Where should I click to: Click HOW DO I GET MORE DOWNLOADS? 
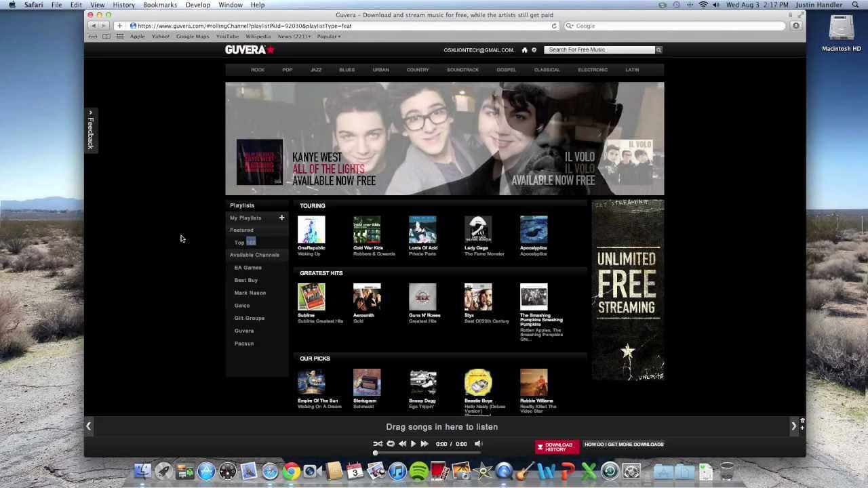coord(624,445)
